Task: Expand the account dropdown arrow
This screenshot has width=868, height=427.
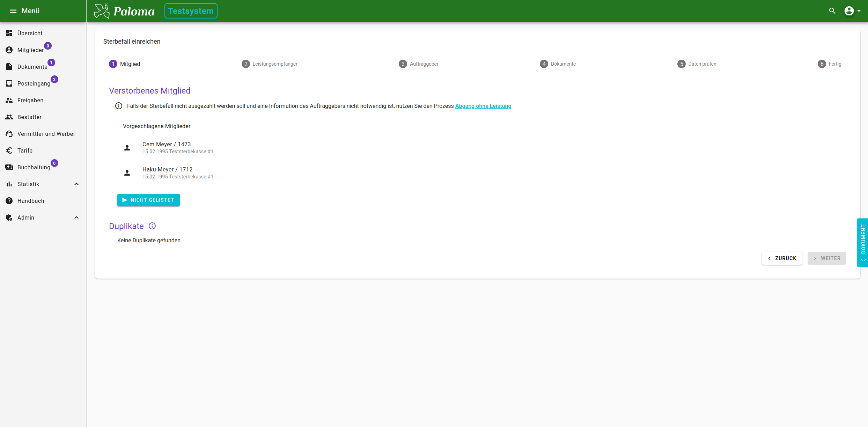Action: (x=859, y=11)
